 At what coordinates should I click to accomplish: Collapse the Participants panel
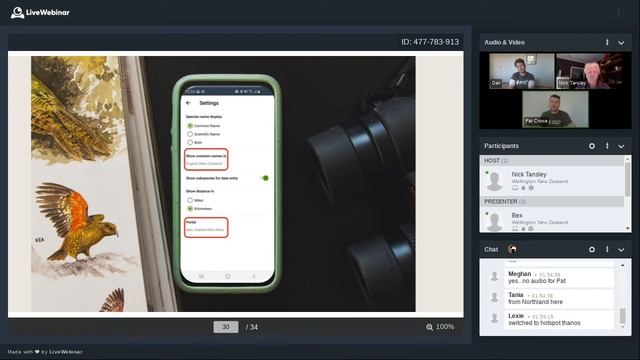(x=621, y=146)
